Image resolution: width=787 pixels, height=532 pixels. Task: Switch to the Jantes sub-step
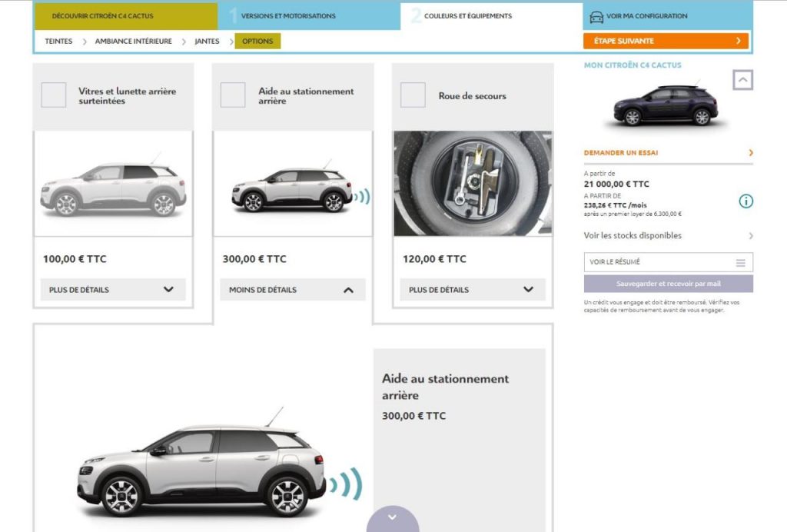207,42
